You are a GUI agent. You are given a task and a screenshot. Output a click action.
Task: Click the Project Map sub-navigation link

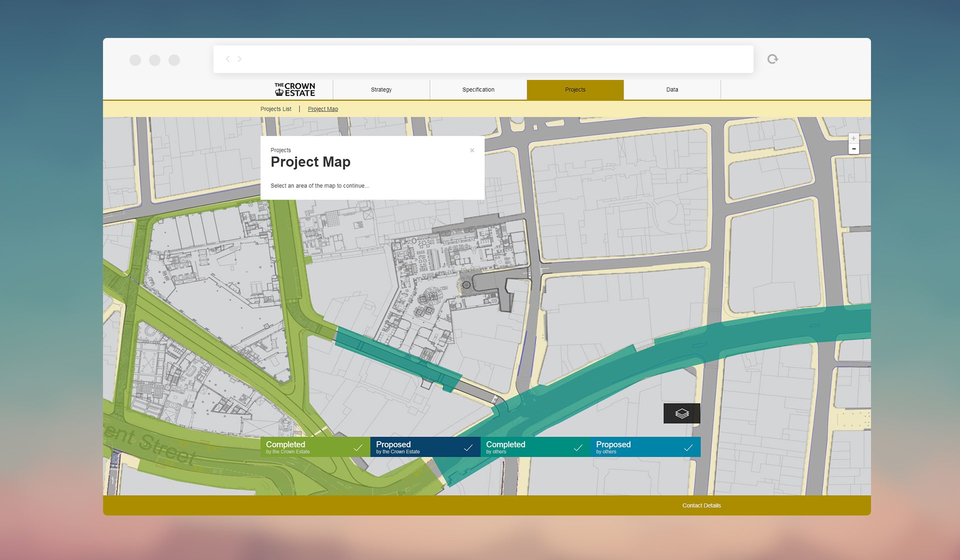[322, 109]
